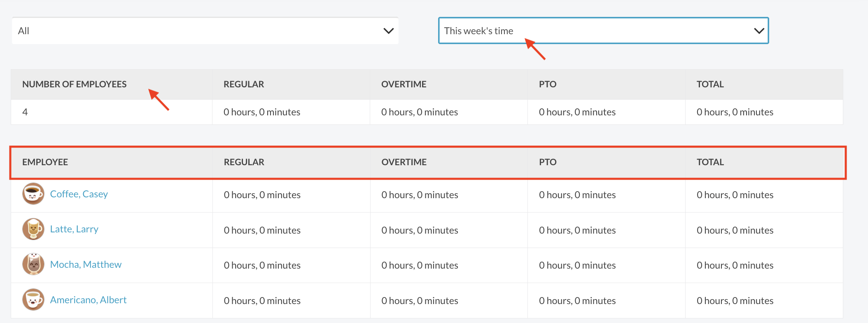Click the NUMBER OF EMPLOYEES summary header
The width and height of the screenshot is (868, 323).
[75, 84]
